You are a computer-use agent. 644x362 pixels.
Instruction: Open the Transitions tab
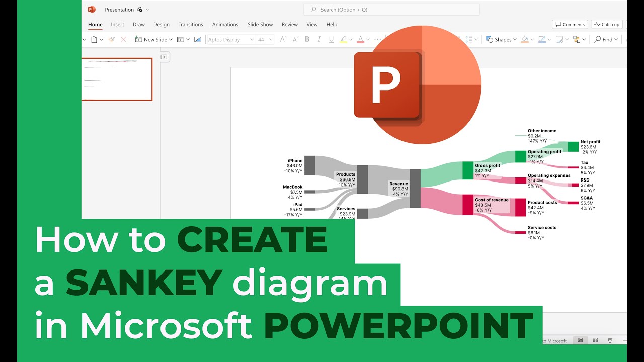(x=191, y=24)
